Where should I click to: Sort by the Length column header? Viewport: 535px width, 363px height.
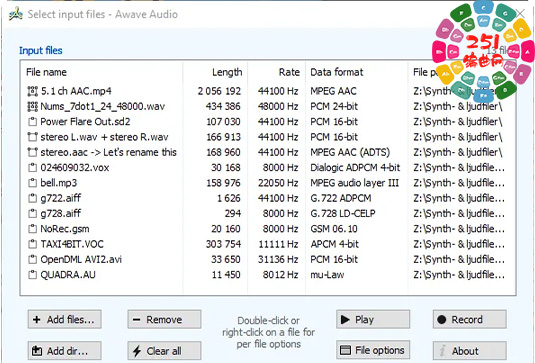(x=227, y=72)
